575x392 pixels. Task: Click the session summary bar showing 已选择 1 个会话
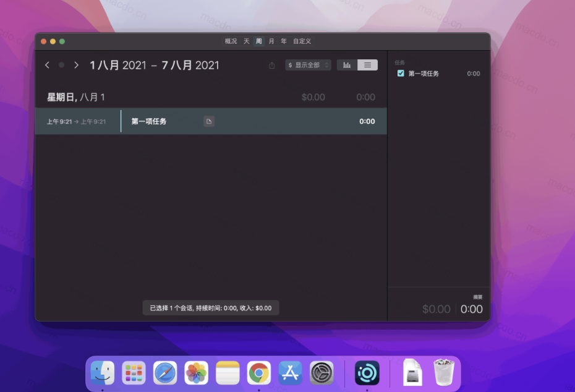click(210, 307)
